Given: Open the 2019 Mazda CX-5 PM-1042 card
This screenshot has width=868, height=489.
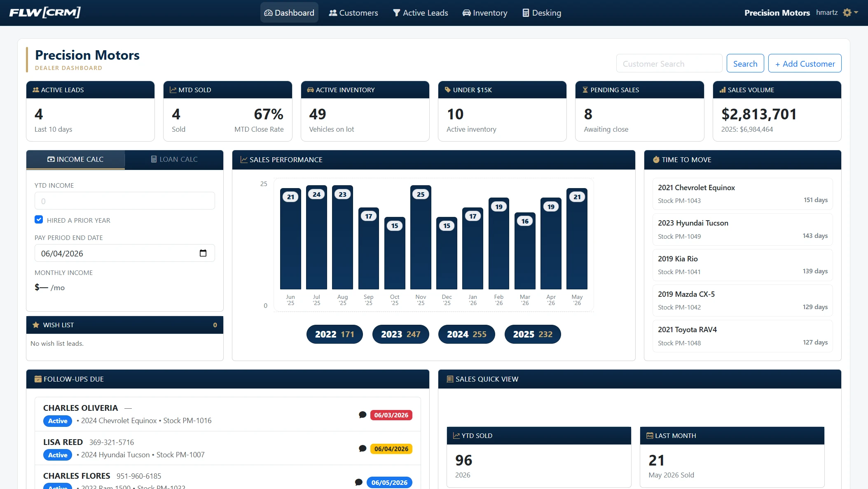Looking at the screenshot, I should coord(742,300).
